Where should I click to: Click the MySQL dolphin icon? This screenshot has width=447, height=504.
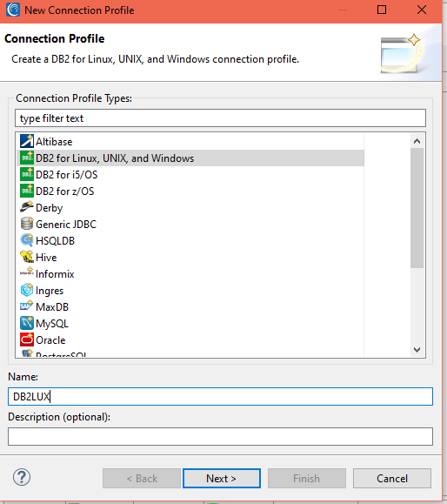(x=27, y=323)
